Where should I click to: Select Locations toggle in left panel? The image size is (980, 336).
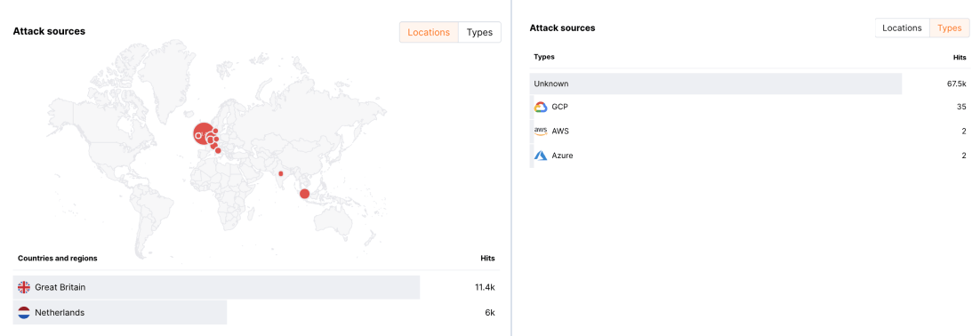tap(429, 33)
